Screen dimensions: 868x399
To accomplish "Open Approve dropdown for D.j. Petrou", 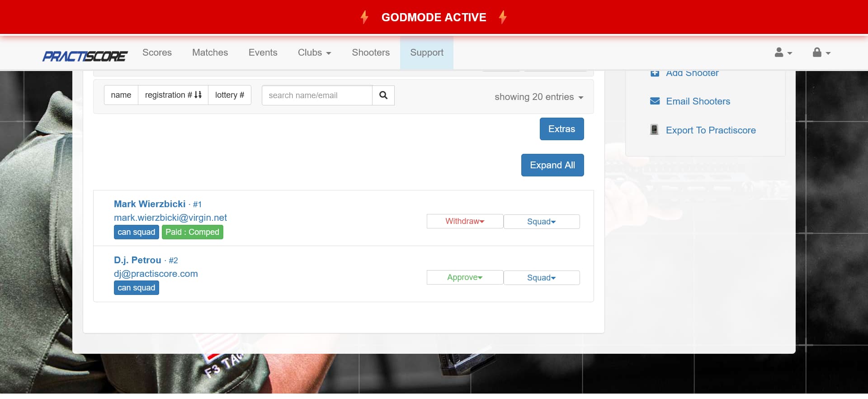I will click(465, 277).
